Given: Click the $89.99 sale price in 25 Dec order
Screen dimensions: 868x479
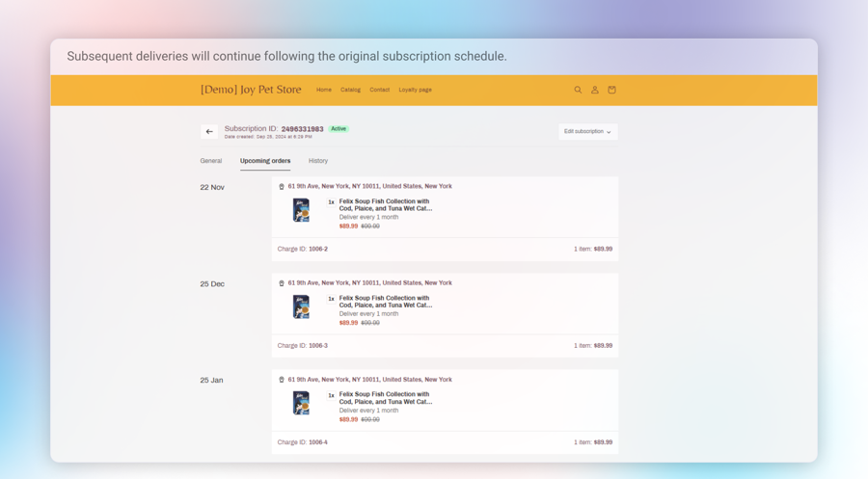Looking at the screenshot, I should tap(349, 323).
